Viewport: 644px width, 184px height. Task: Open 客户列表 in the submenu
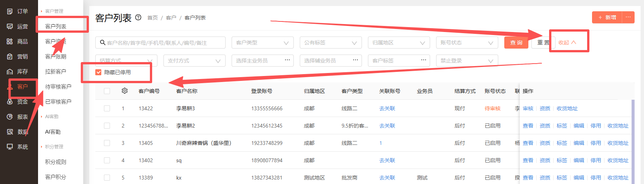(x=56, y=26)
